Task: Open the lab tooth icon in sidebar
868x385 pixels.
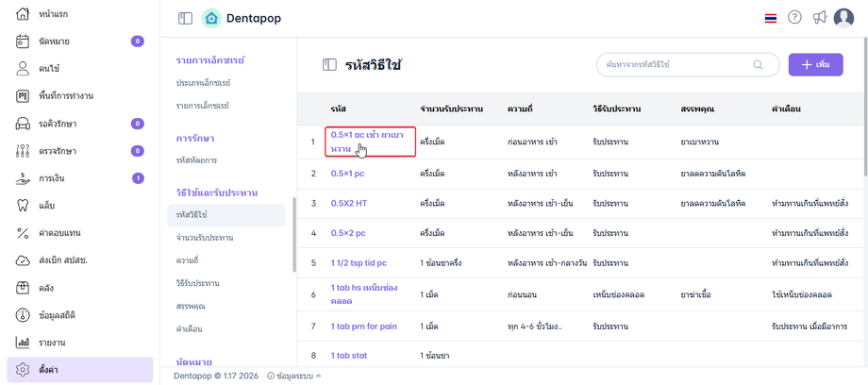Action: point(23,205)
